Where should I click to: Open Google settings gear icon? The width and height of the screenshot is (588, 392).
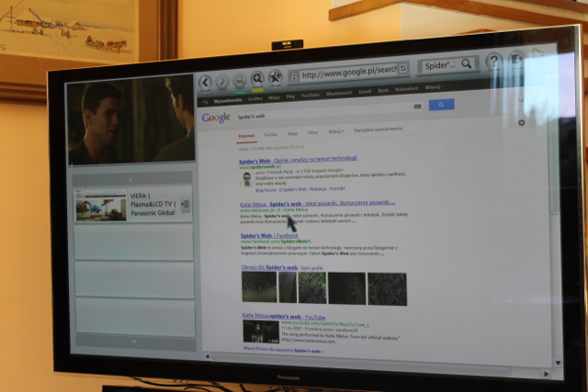click(521, 122)
